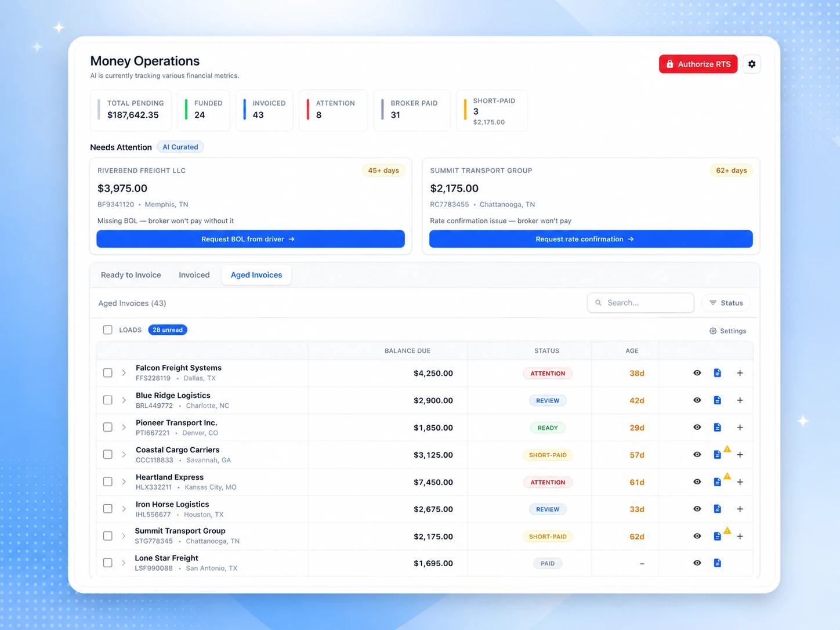
Task: Check the Coastal Cargo Carriers row checkbox
Action: point(108,455)
